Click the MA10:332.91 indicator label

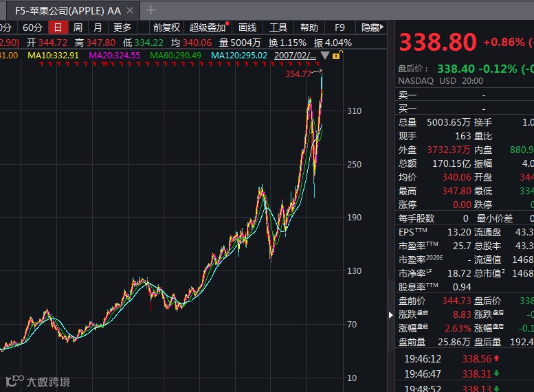[x=53, y=56]
